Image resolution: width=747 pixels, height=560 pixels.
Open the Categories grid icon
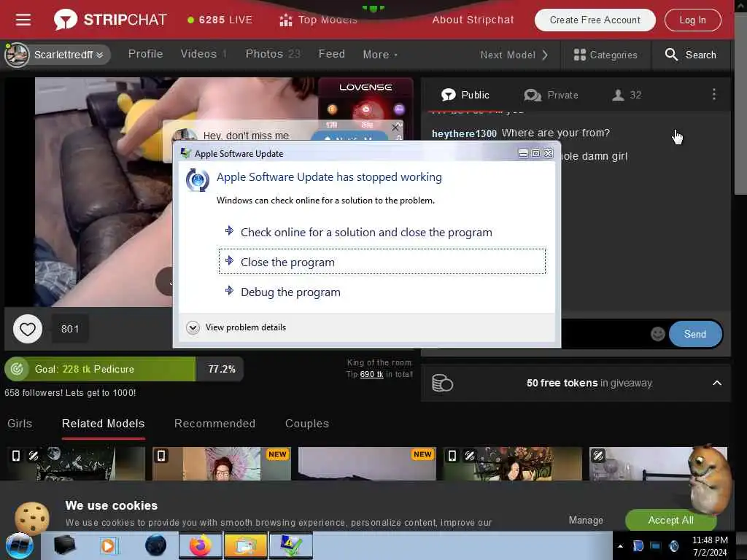579,55
